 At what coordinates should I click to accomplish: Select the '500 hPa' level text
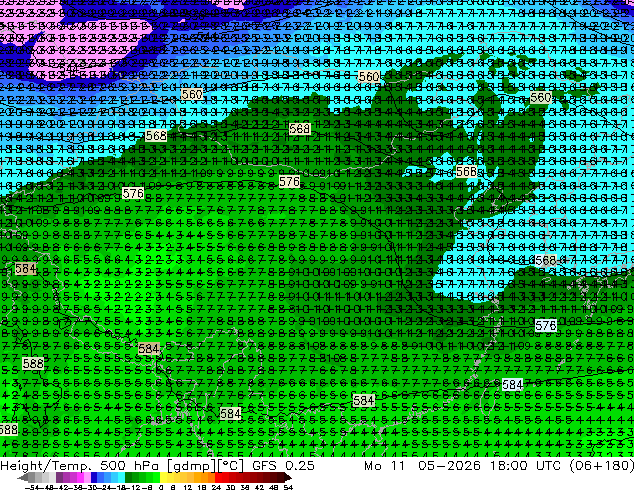pos(128,465)
